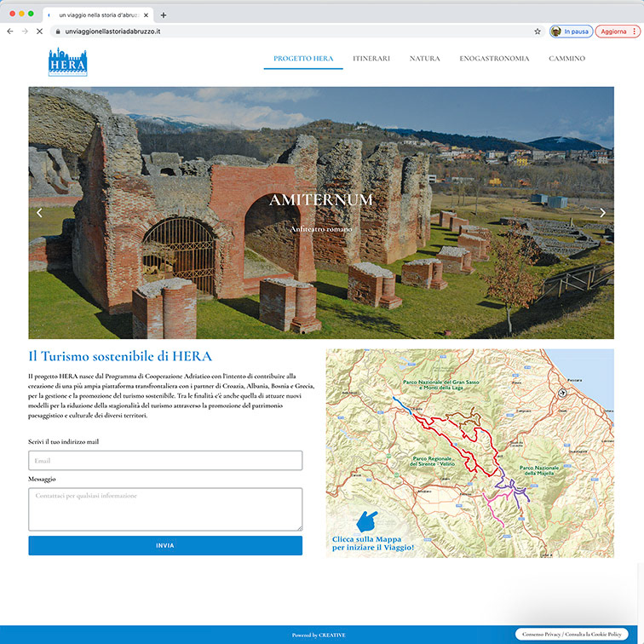The height and width of the screenshot is (644, 644).
Task: Click the 'Scrivi il tuo indirizzo mail' label
Action: [64, 441]
